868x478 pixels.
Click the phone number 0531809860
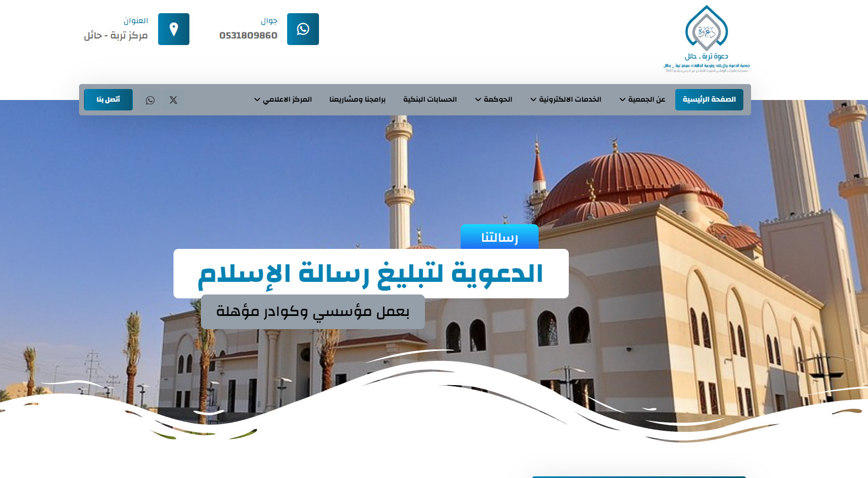pos(248,36)
